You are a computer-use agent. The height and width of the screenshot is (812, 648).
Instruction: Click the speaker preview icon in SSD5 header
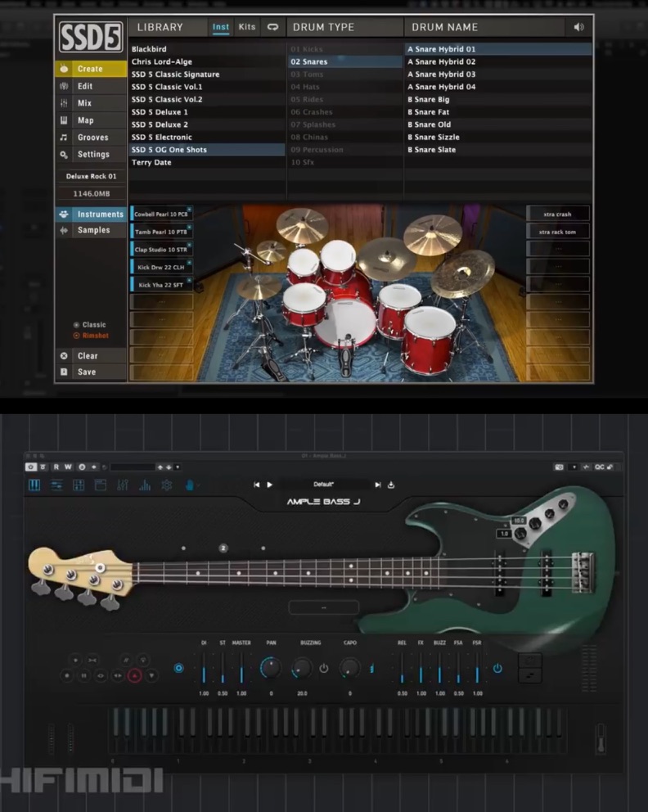coord(579,27)
